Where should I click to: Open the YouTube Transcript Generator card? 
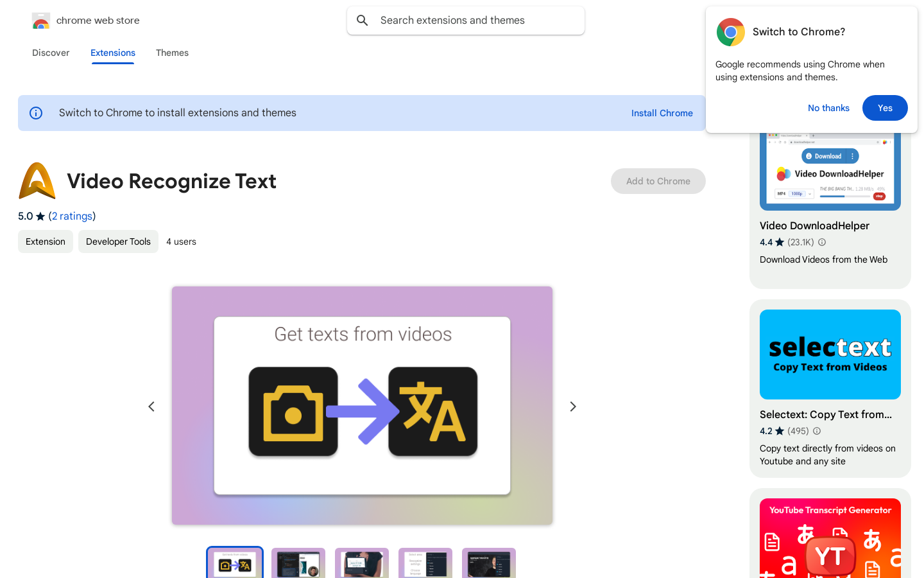pyautogui.click(x=830, y=538)
